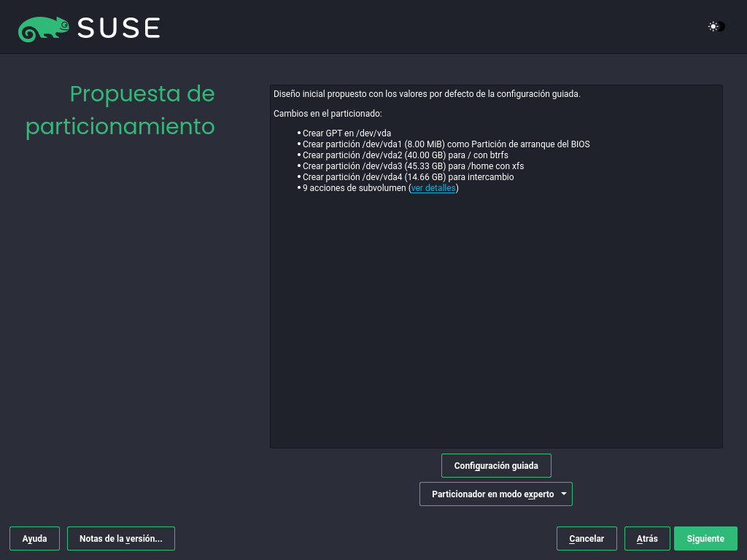Click the 'Propuesta de particionamiento' heading
Screen dimensions: 747x560
point(120,110)
